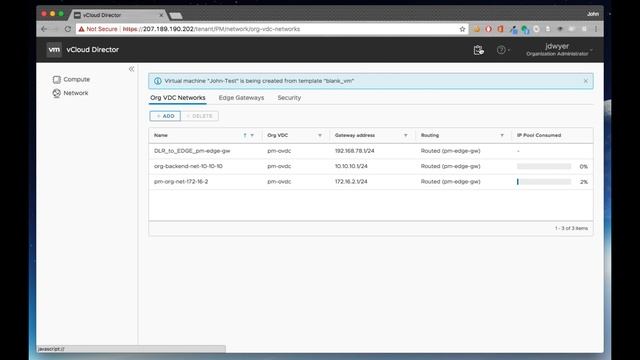The height and width of the screenshot is (360, 640).
Task: Click the Org VDC column header
Action: coord(278,135)
